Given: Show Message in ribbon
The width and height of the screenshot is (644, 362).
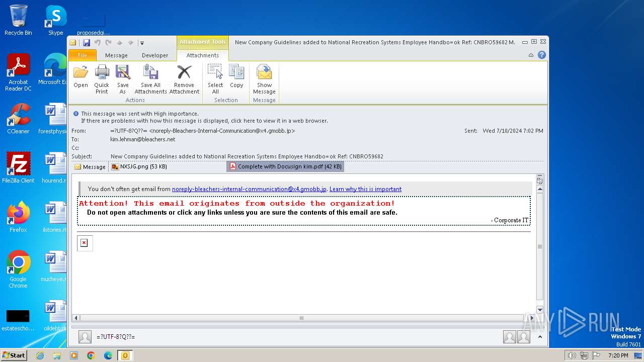Looking at the screenshot, I should (264, 79).
